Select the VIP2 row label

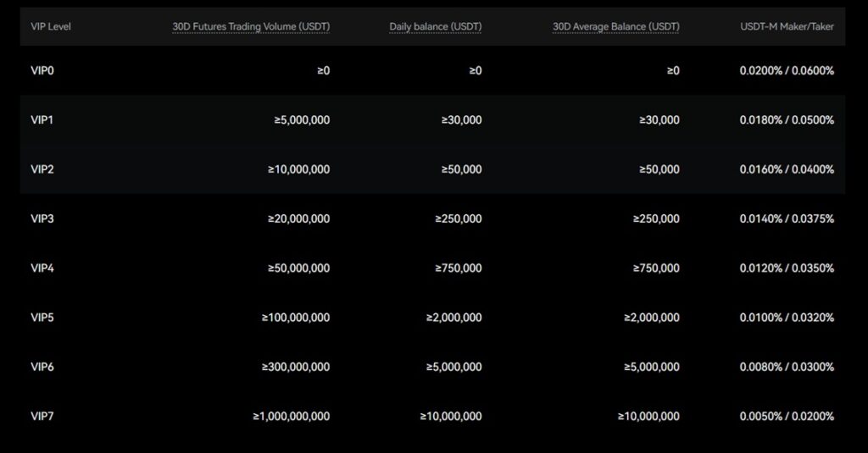click(x=42, y=169)
